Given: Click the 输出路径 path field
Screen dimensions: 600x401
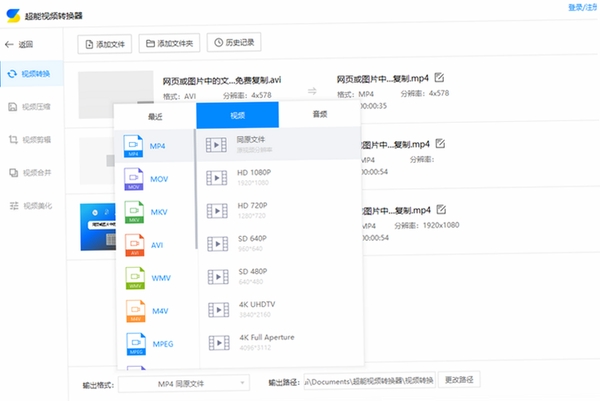Looking at the screenshot, I should (369, 381).
